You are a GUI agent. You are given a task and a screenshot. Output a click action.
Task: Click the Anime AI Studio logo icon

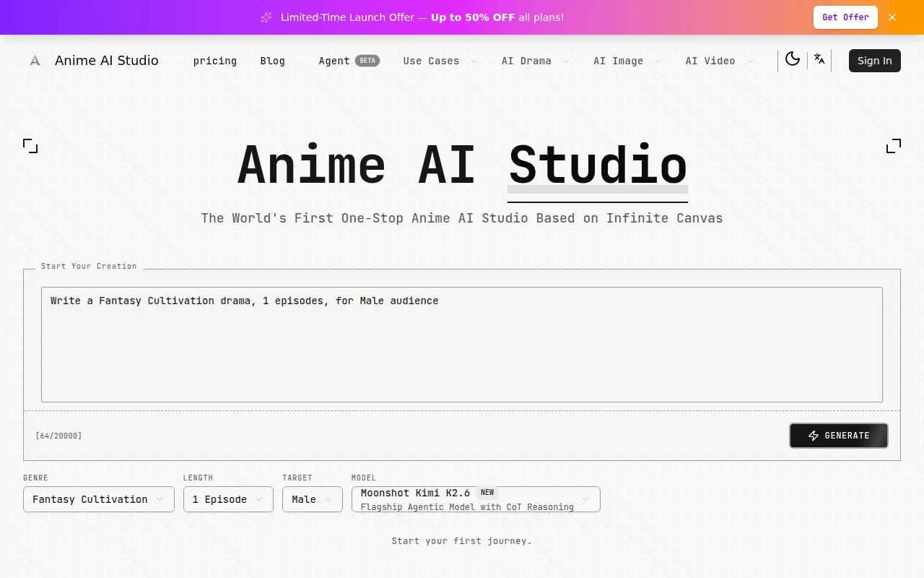click(35, 61)
